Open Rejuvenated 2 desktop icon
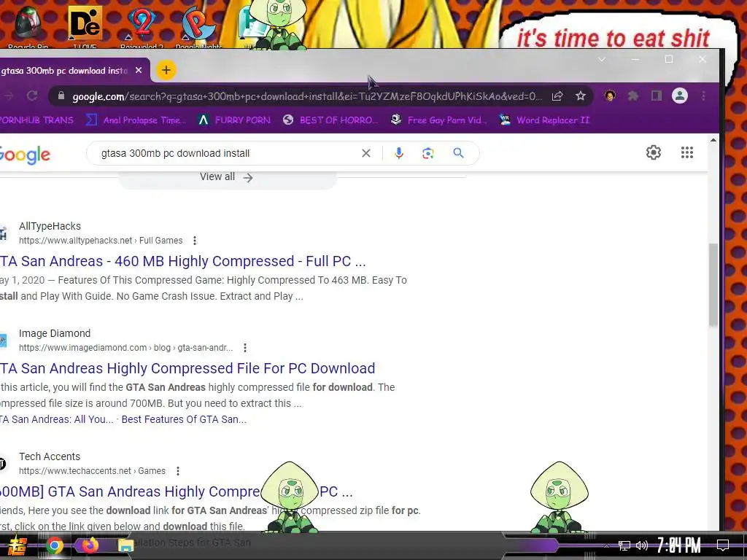747x560 pixels. (x=142, y=26)
